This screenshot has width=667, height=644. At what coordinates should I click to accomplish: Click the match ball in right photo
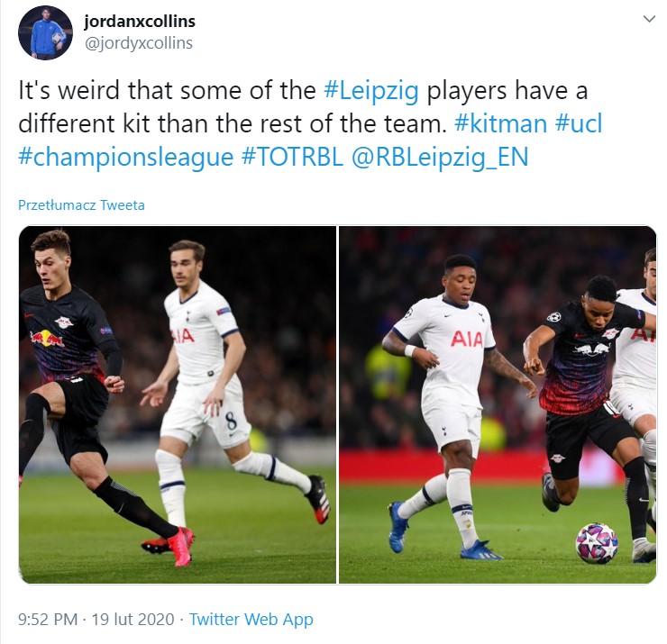click(x=597, y=544)
